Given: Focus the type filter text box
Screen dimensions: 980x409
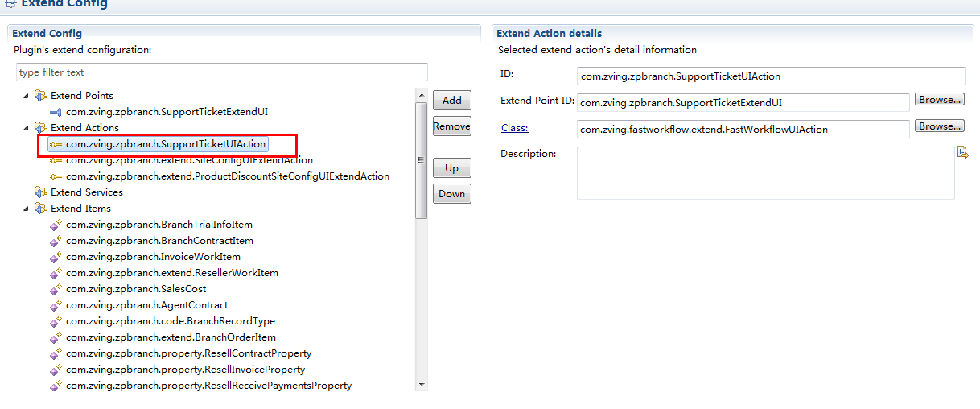Looking at the screenshot, I should click(221, 72).
